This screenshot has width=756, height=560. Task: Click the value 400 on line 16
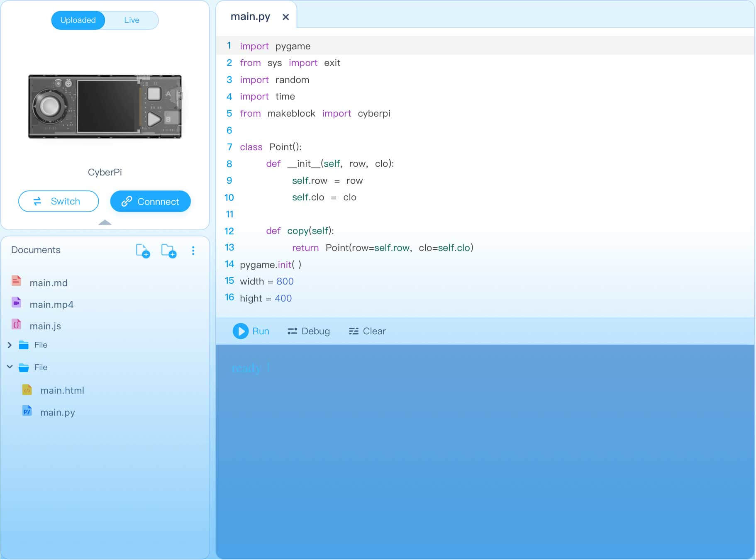(x=283, y=298)
